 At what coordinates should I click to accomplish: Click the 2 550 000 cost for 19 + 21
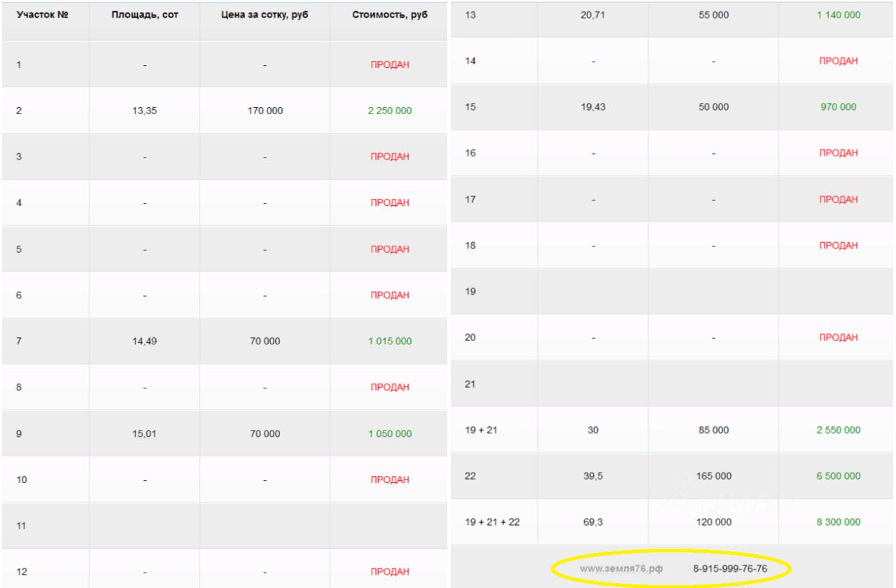point(839,430)
